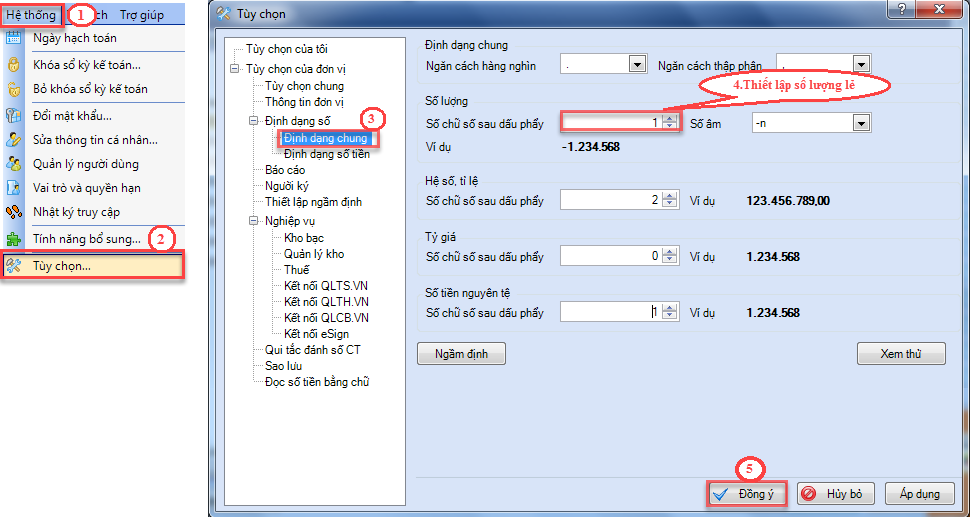
Task: Click the lock icon beside Khóa sổ kỳ kế toán
Action: pos(14,64)
